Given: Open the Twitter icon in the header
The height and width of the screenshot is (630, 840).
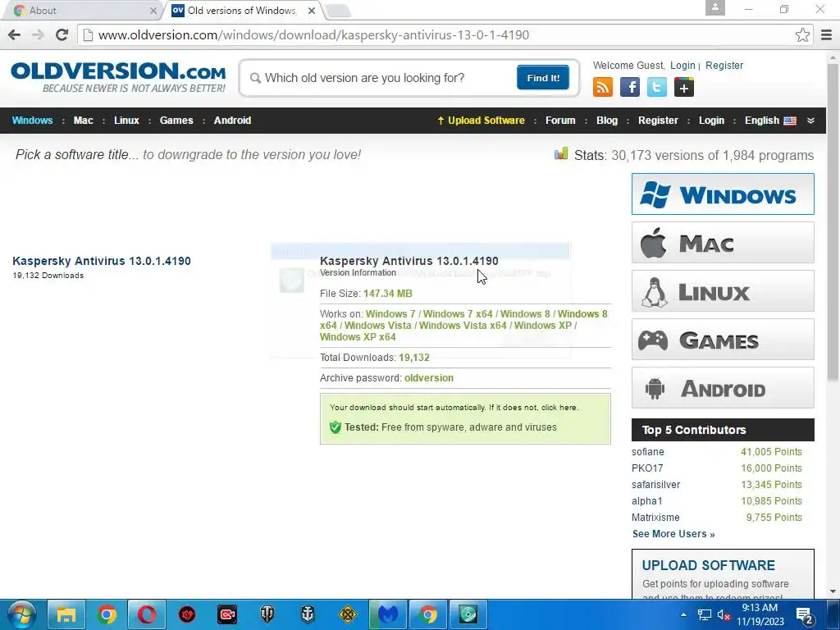Looking at the screenshot, I should [x=657, y=87].
